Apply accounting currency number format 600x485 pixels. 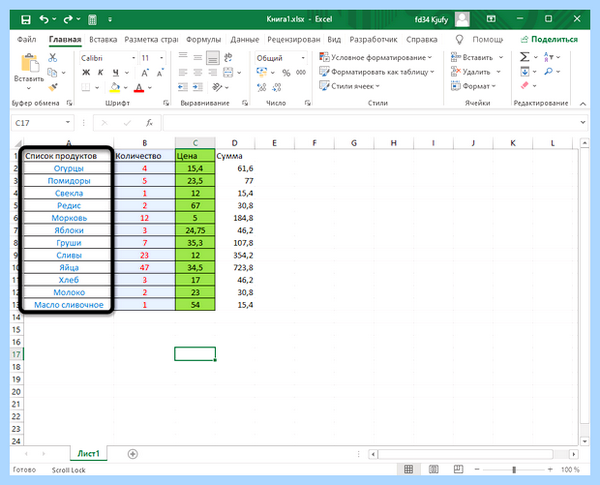click(x=262, y=72)
